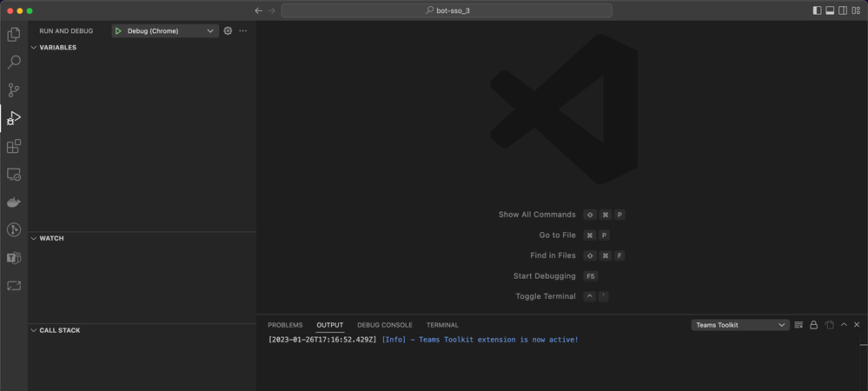Image resolution: width=868 pixels, height=391 pixels.
Task: Switch to the DEBUG CONSOLE tab
Action: click(x=385, y=325)
